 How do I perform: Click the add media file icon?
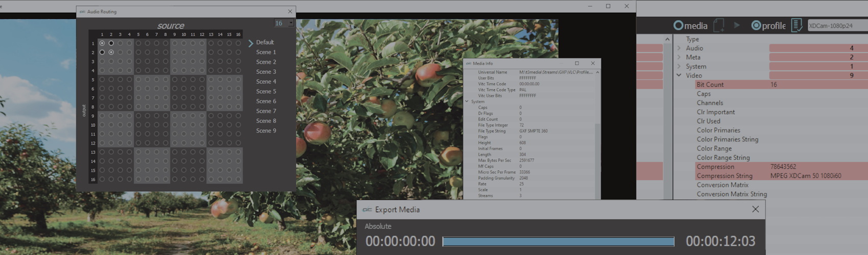[x=718, y=25]
